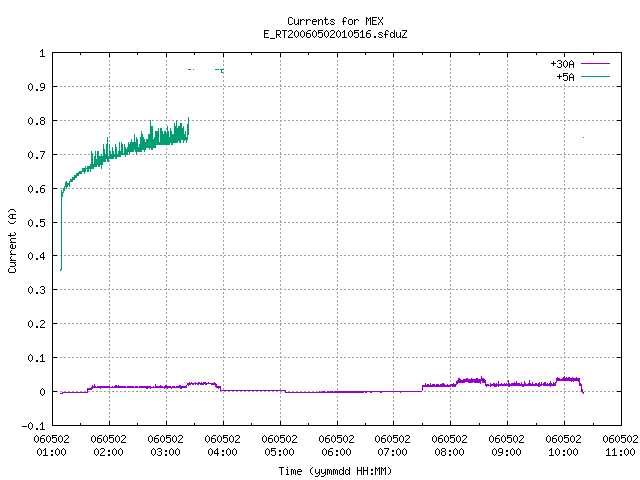This screenshot has height=480, width=640.
Task: Click the '+5A' legend label
Action: pos(565,77)
